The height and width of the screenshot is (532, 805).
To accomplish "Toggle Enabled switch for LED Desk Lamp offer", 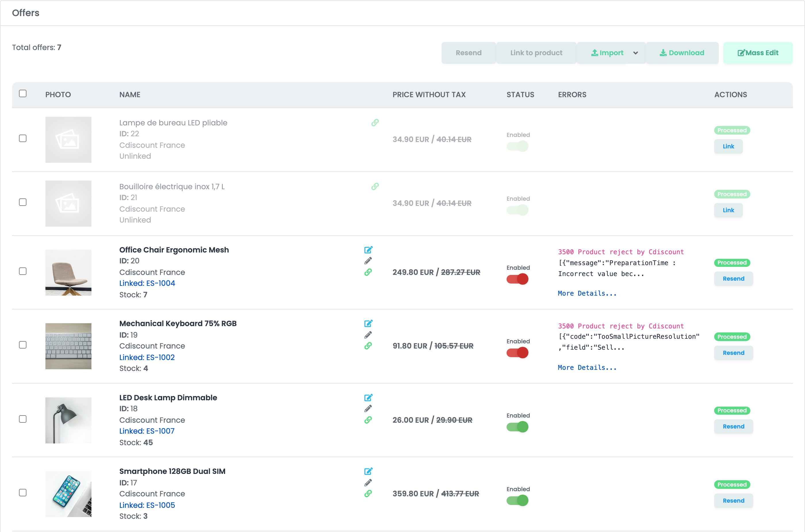I will pyautogui.click(x=517, y=427).
